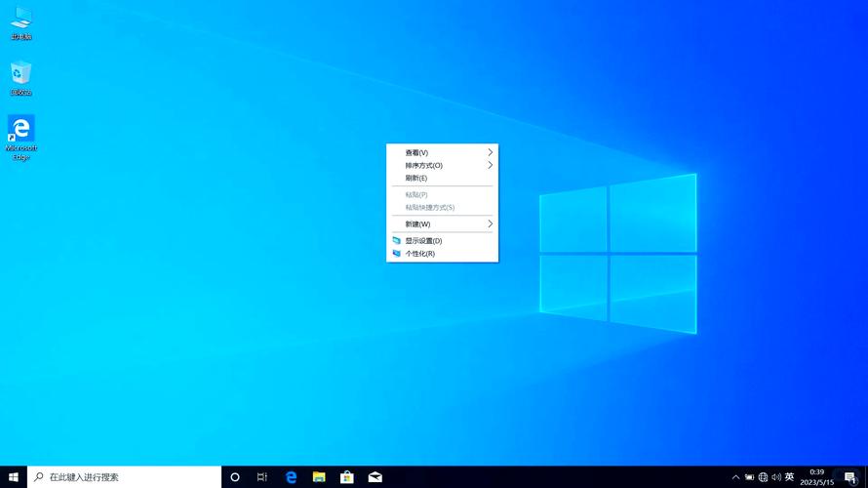This screenshot has height=488, width=868.
Task: Open 显示设置(D) from the context menu
Action: [x=424, y=240]
